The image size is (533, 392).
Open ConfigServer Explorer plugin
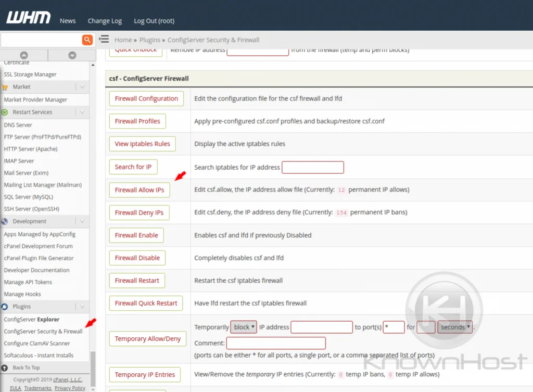pyautogui.click(x=32, y=320)
